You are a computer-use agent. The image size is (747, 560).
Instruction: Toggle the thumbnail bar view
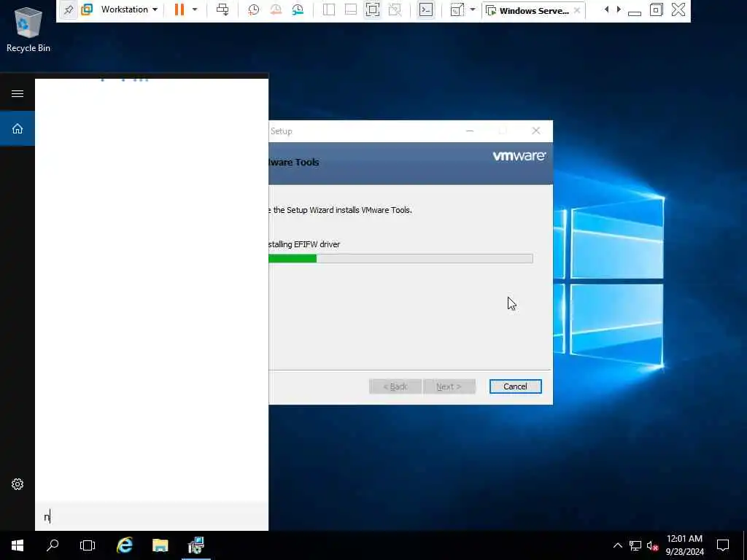click(x=351, y=9)
